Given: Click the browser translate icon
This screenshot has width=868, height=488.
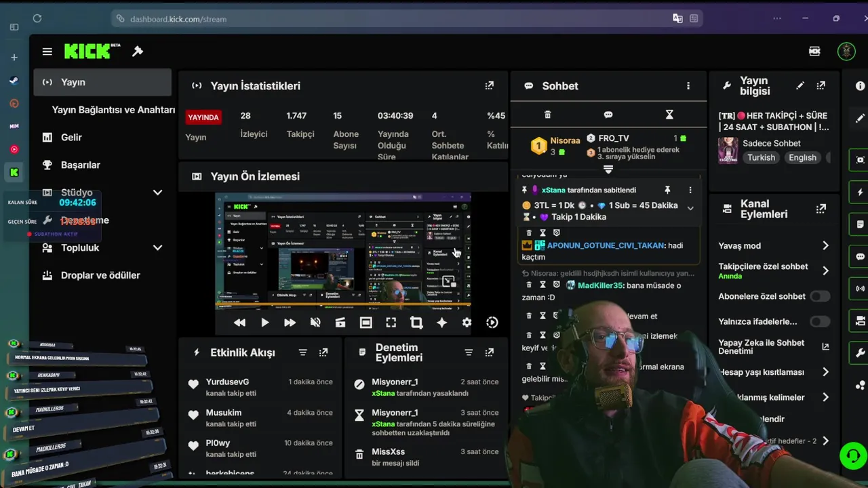Looking at the screenshot, I should [677, 18].
